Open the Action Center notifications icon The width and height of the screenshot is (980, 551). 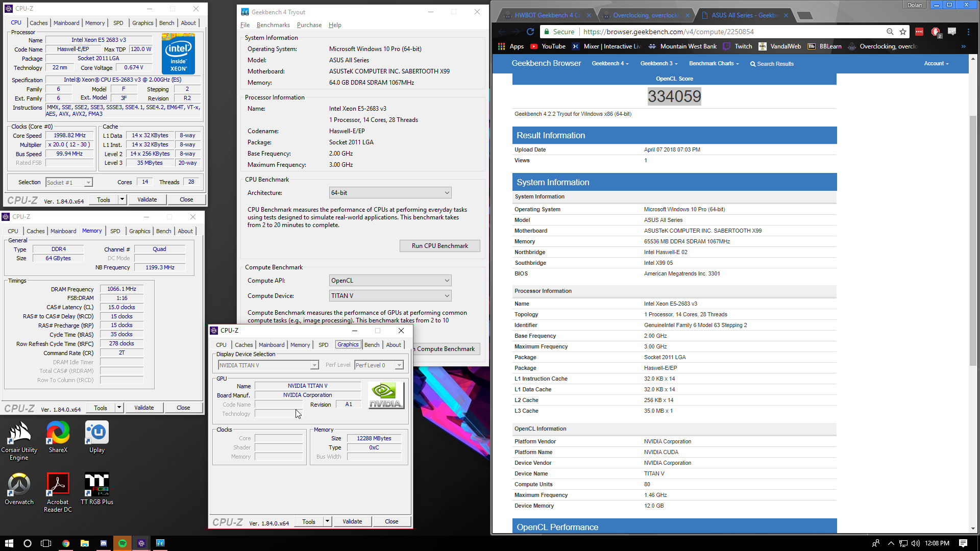pyautogui.click(x=963, y=543)
